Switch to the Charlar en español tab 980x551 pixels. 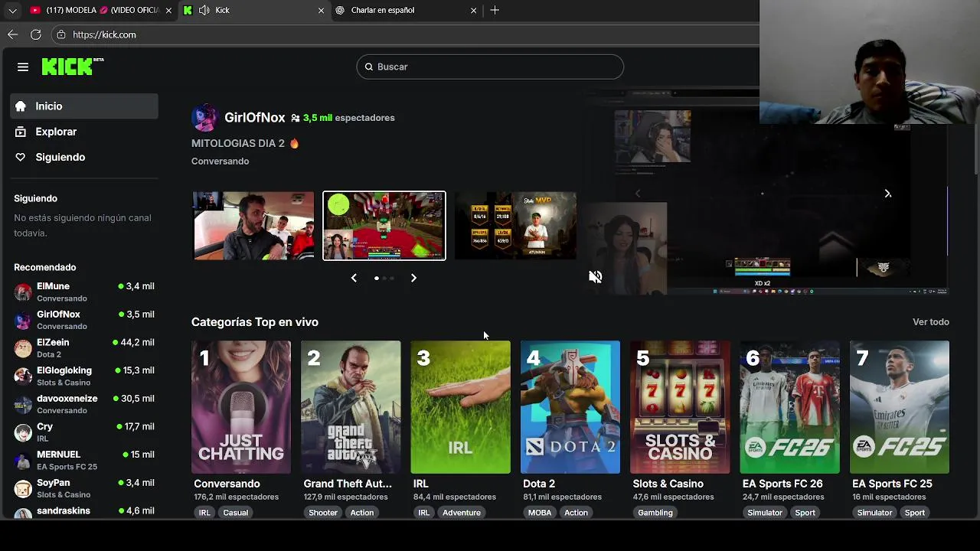(406, 10)
